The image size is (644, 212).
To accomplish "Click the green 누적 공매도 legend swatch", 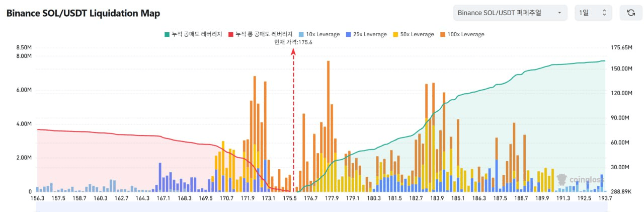I will 167,34.
